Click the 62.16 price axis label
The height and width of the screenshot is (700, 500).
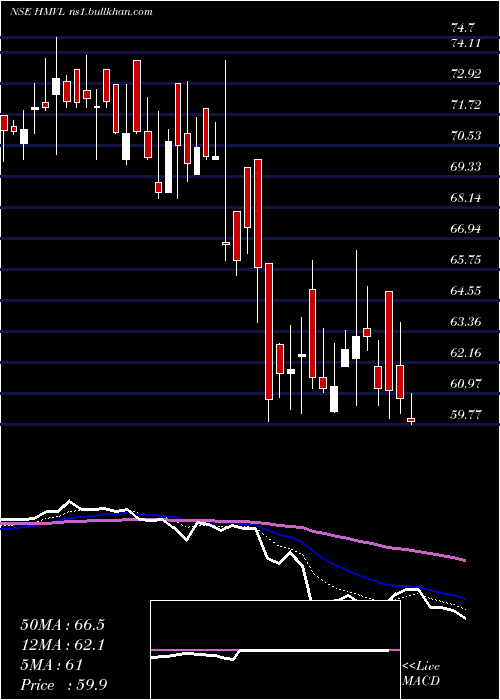click(x=466, y=353)
